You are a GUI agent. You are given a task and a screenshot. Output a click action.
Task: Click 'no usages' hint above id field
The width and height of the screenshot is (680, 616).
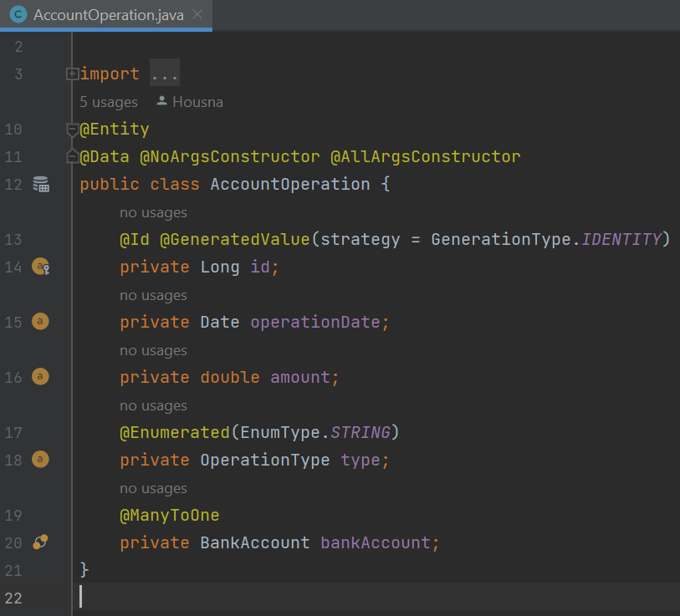click(154, 213)
